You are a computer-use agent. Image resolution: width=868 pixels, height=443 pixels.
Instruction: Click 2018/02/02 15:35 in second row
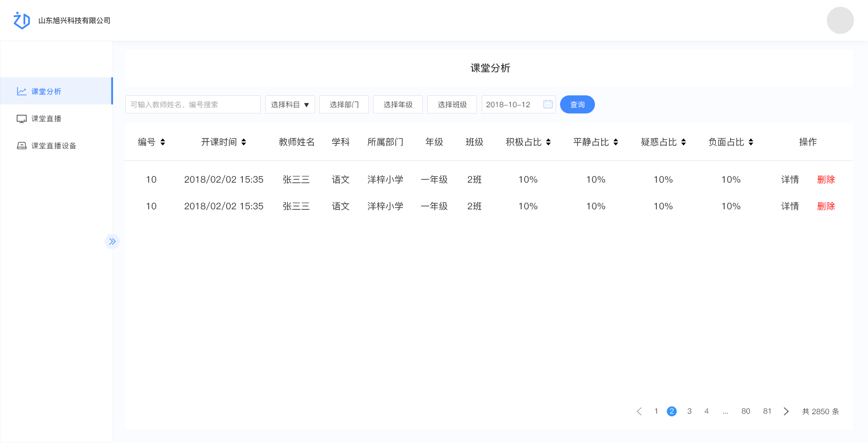[x=224, y=206]
